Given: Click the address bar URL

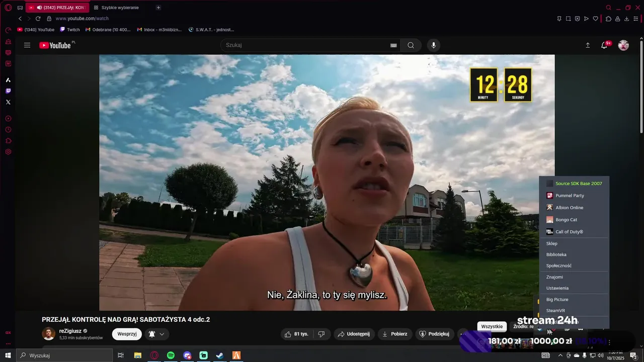Looking at the screenshot, I should coord(82,19).
